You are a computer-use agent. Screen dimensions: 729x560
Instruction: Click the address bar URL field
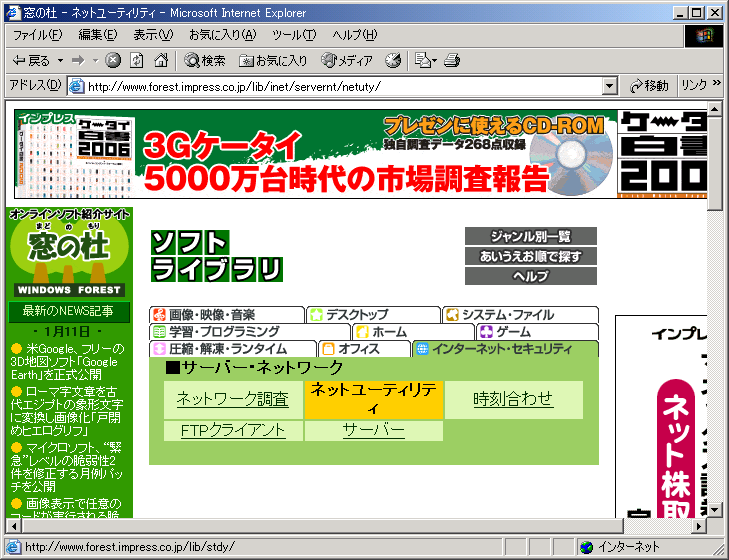tap(342, 87)
